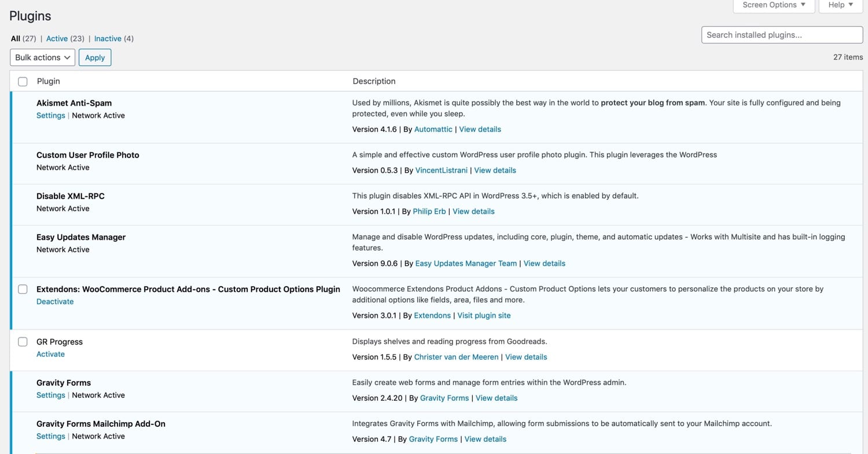
Task: View details for Akismet Anti-Spam
Action: pyautogui.click(x=480, y=129)
